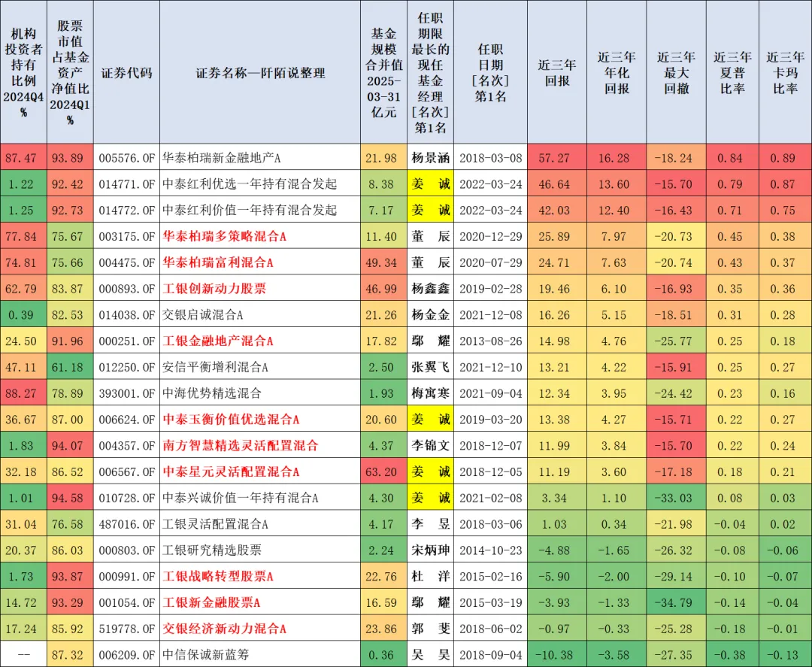Select fund name 华泰柏瑞新金融地产A

(221, 158)
